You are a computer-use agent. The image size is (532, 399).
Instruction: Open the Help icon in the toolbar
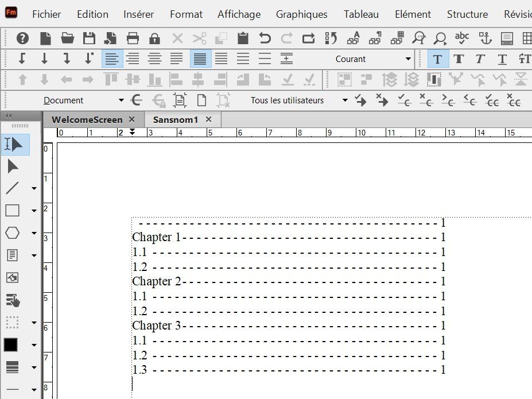tap(22, 38)
